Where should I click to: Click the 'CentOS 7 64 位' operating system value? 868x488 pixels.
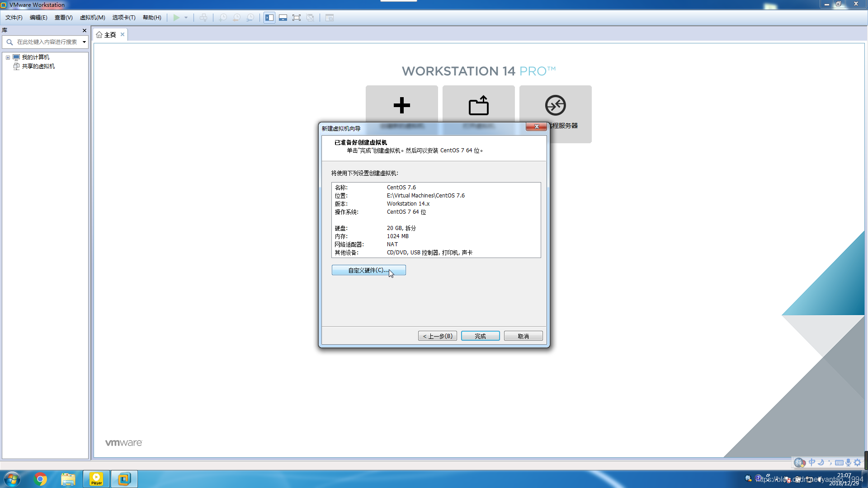(406, 212)
